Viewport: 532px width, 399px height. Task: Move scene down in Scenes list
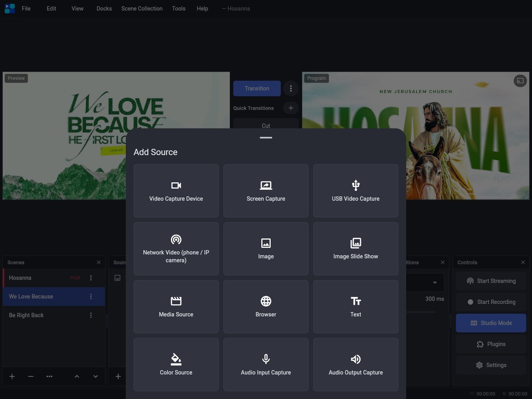pyautogui.click(x=95, y=376)
